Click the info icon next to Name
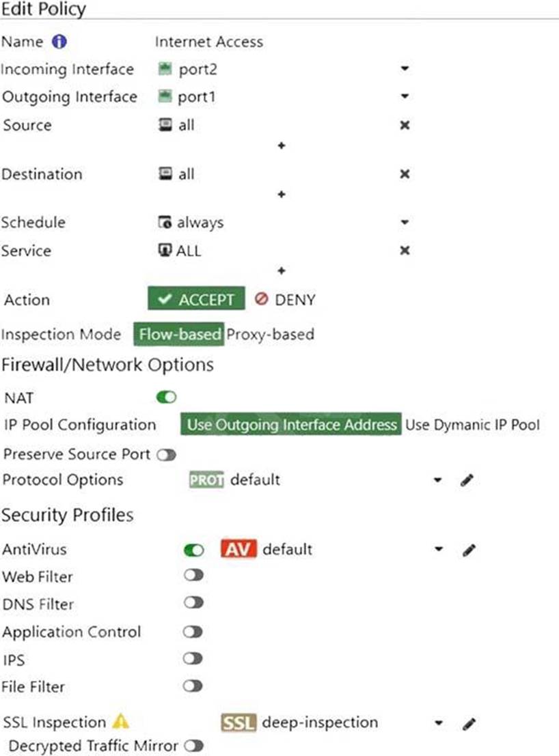The image size is (559, 756). (59, 42)
